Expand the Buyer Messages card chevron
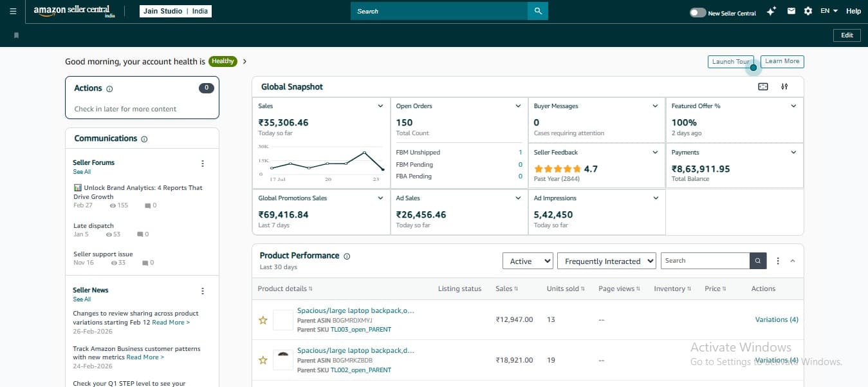868x387 pixels. coord(656,106)
